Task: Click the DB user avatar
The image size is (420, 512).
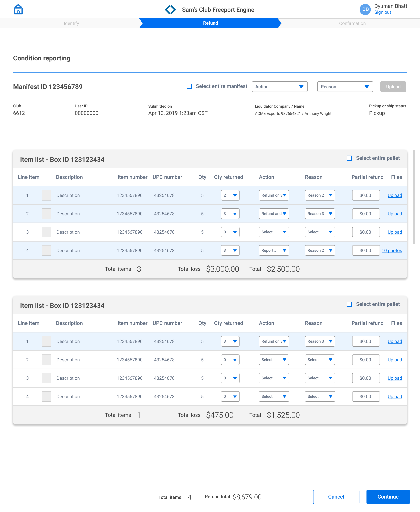Action: 365,10
